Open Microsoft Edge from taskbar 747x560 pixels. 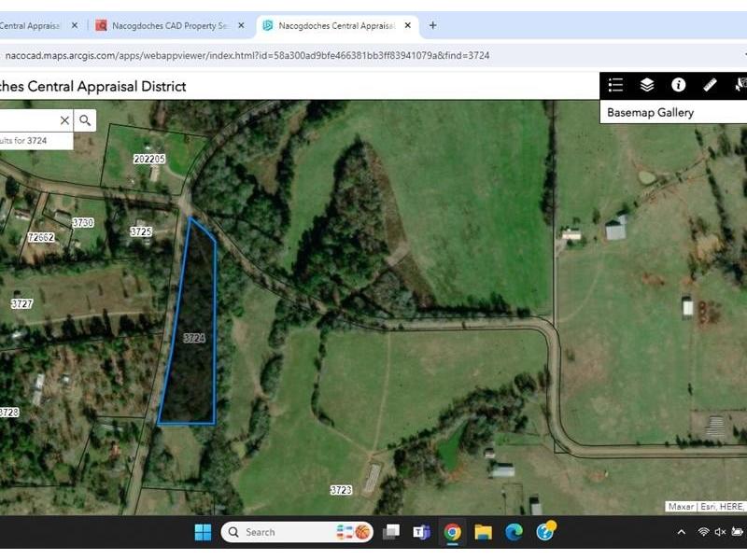pos(514,532)
